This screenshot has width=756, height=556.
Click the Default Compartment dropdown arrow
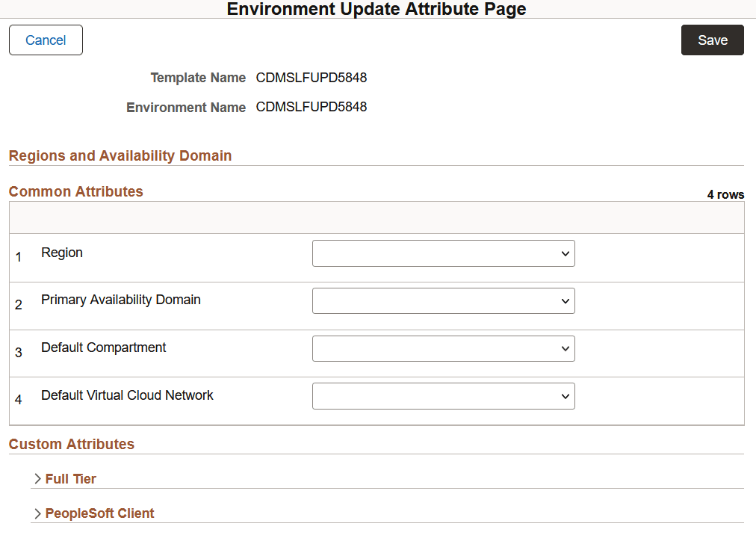pyautogui.click(x=566, y=348)
